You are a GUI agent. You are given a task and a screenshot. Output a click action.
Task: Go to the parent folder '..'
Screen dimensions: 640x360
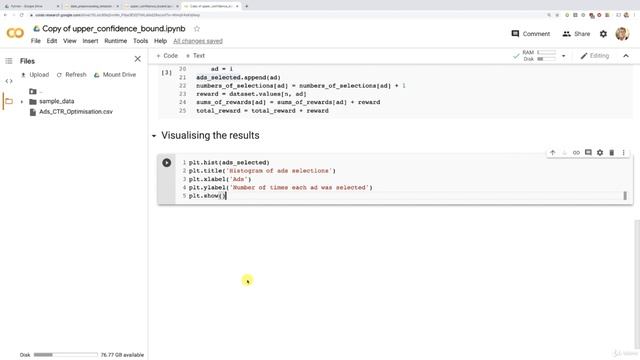[x=36, y=91]
